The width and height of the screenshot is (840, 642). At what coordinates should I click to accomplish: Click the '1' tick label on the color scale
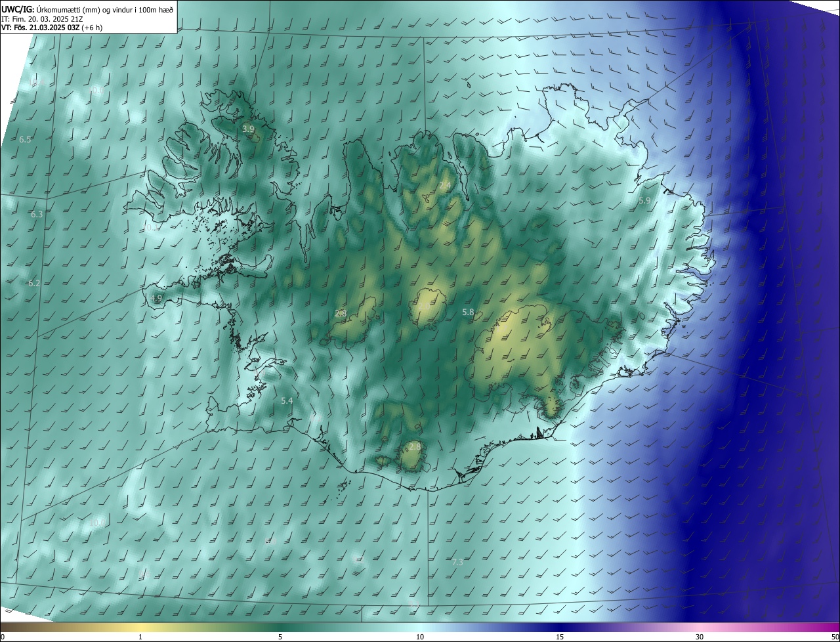140,637
